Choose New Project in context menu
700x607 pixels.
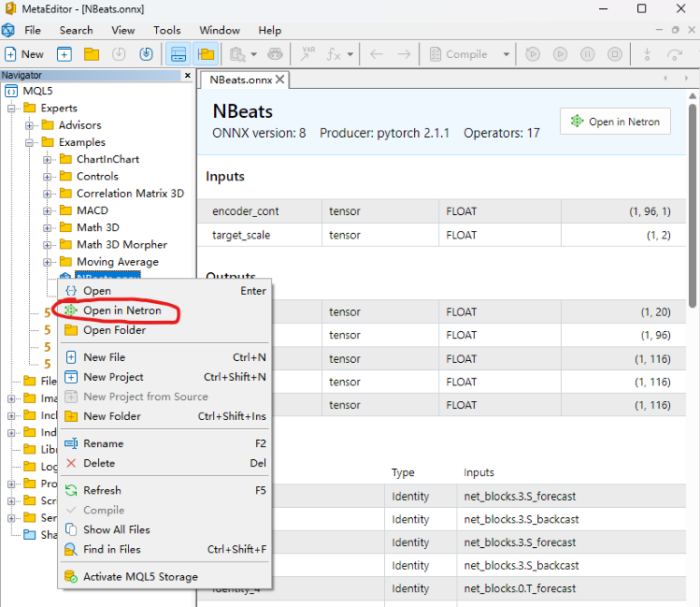[165, 377]
